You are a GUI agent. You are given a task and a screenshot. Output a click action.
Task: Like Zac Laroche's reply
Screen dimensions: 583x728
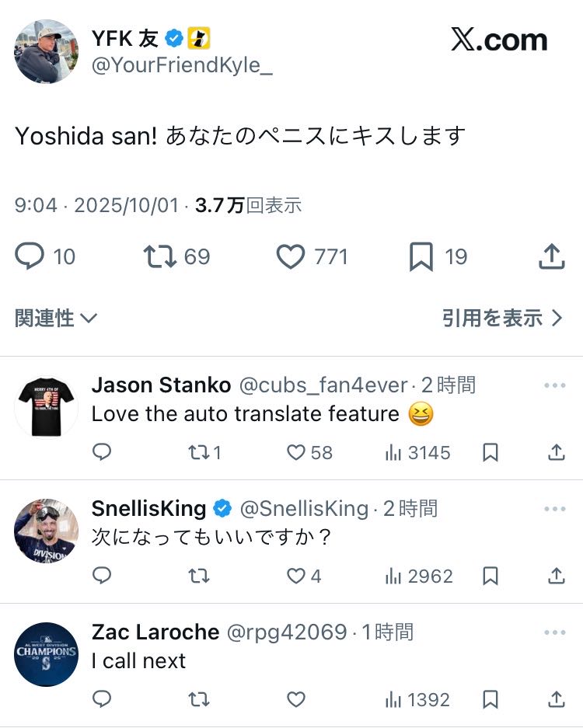pyautogui.click(x=296, y=699)
